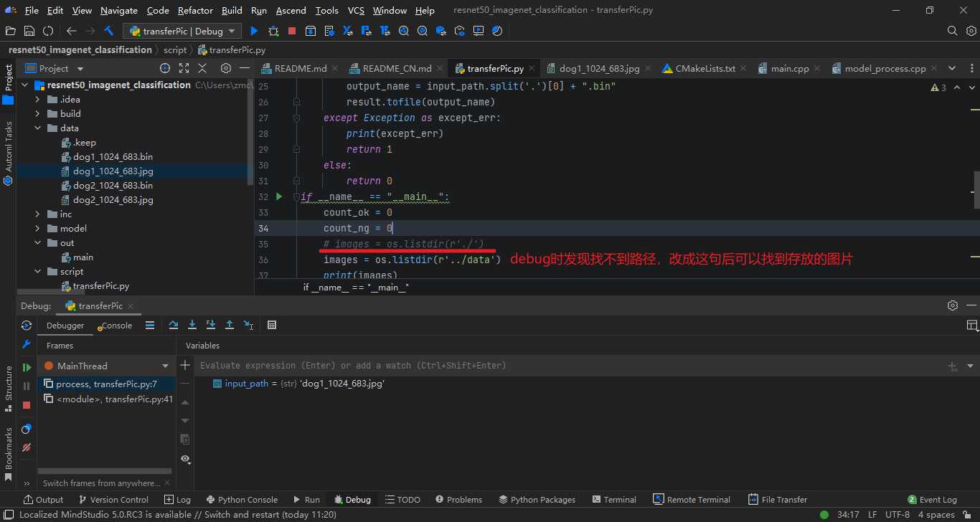Expand the model folder

[x=37, y=229]
